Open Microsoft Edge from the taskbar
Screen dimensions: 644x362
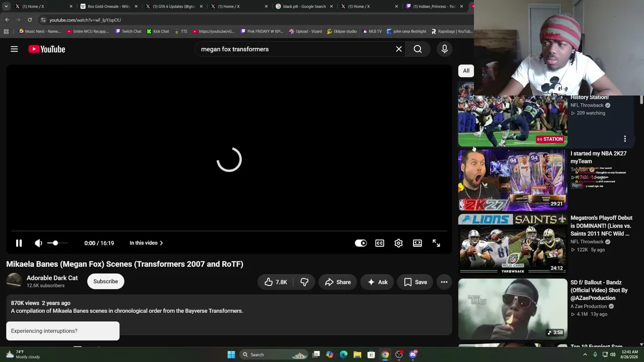click(x=344, y=354)
